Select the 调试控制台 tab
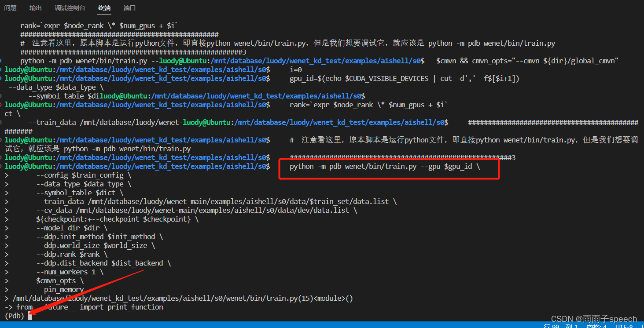 (70, 8)
